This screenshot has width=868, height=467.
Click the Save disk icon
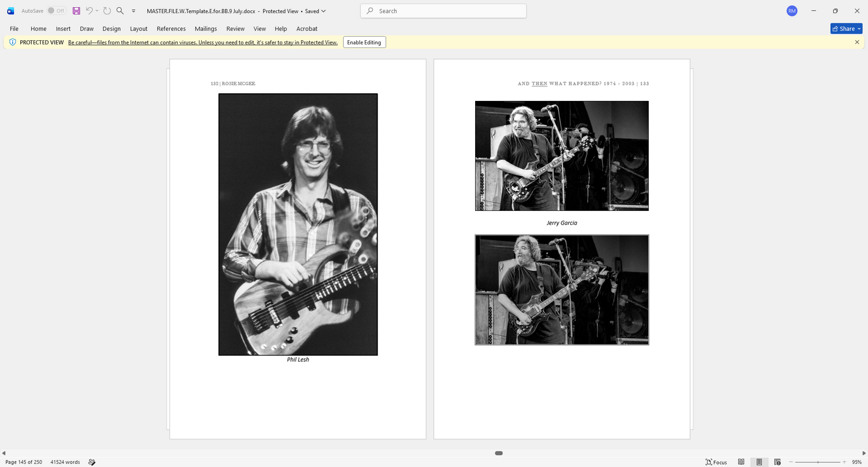pos(76,11)
